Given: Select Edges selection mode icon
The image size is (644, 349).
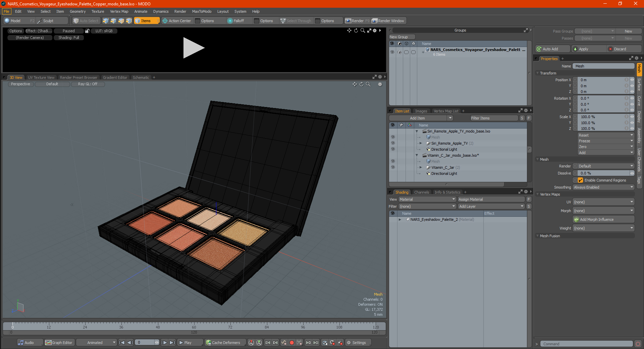Looking at the screenshot, I should (113, 21).
